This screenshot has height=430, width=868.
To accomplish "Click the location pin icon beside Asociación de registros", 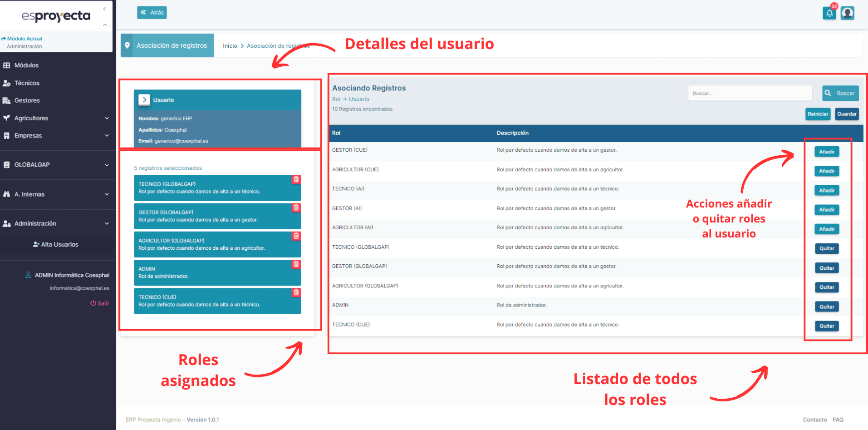I will click(x=128, y=45).
